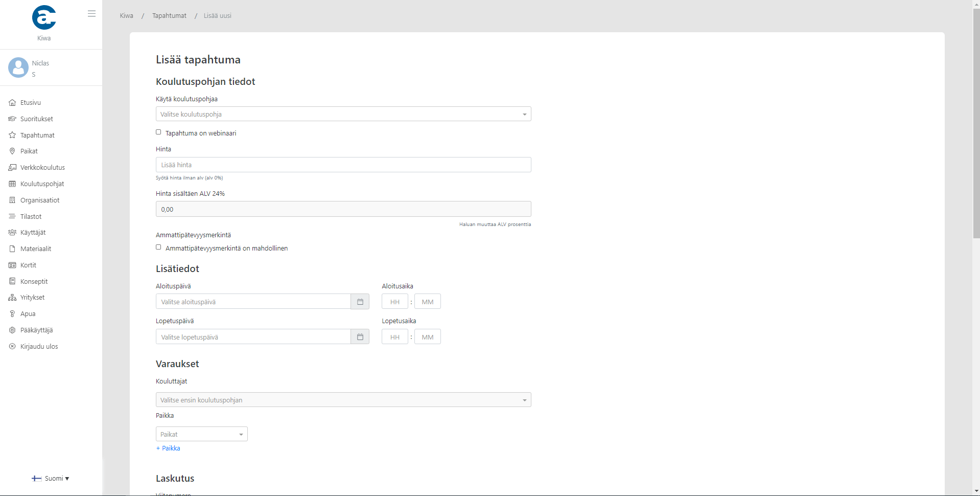980x496 pixels.
Task: Click the Tapahtumat breadcrumb link
Action: tap(169, 16)
